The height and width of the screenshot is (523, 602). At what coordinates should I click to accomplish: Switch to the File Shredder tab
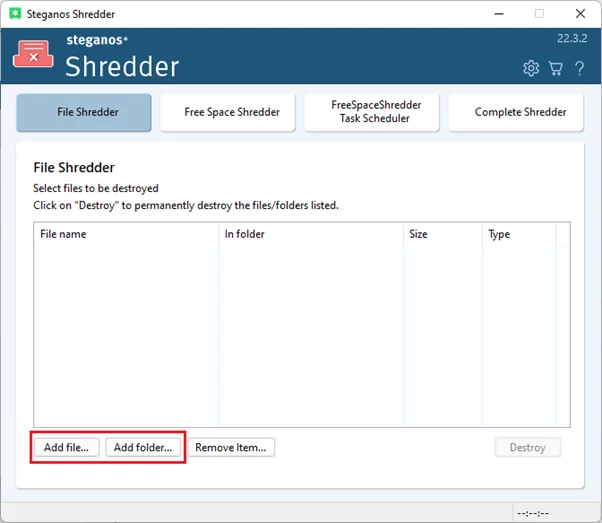pos(84,112)
